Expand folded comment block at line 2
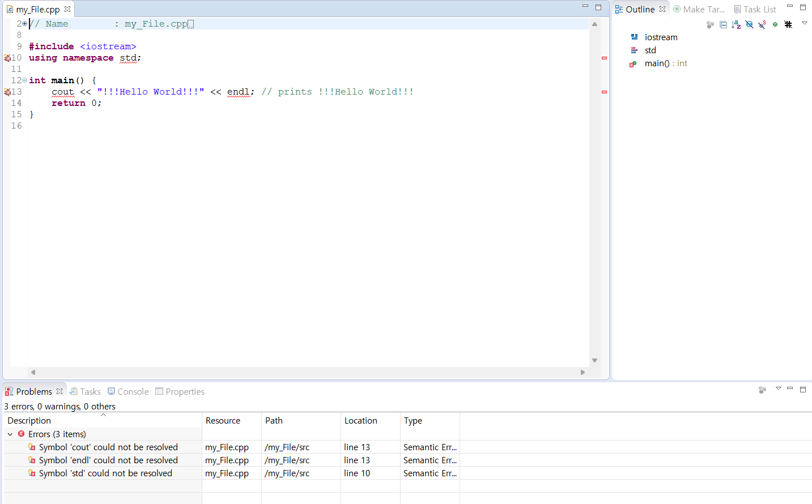Viewport: 812px width, 504px height. pyautogui.click(x=25, y=24)
